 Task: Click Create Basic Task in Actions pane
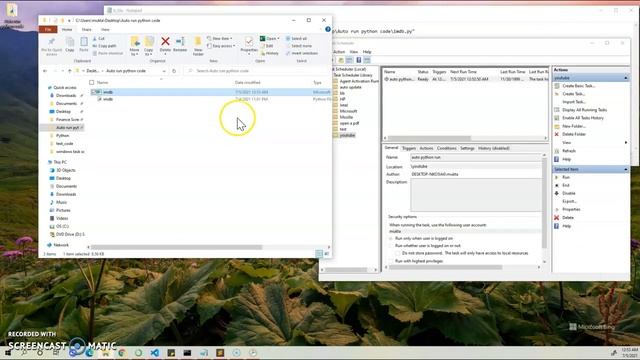pyautogui.click(x=578, y=86)
